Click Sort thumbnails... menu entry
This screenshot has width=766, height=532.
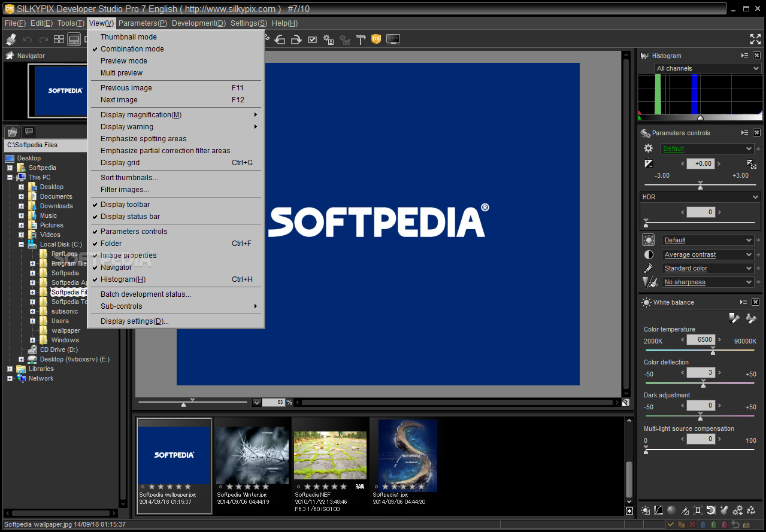[x=175, y=178]
